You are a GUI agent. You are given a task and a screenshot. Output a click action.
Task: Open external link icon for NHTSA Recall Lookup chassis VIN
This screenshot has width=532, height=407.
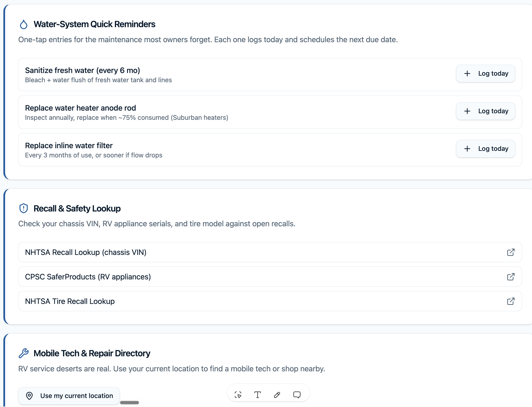pos(511,252)
